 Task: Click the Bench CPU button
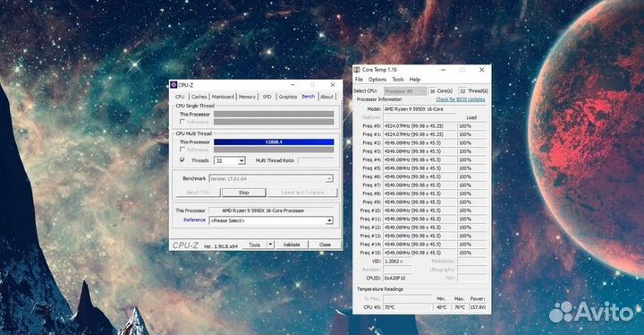(199, 193)
